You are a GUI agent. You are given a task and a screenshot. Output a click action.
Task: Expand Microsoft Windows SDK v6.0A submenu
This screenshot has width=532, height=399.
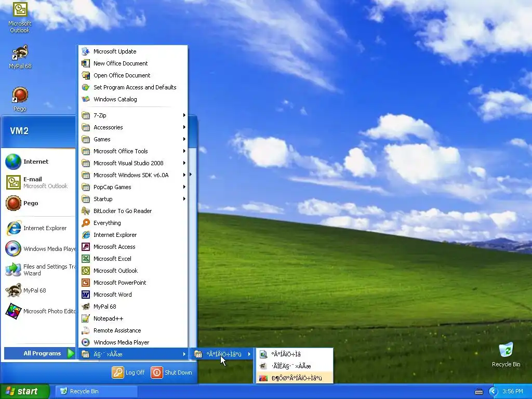(133, 175)
